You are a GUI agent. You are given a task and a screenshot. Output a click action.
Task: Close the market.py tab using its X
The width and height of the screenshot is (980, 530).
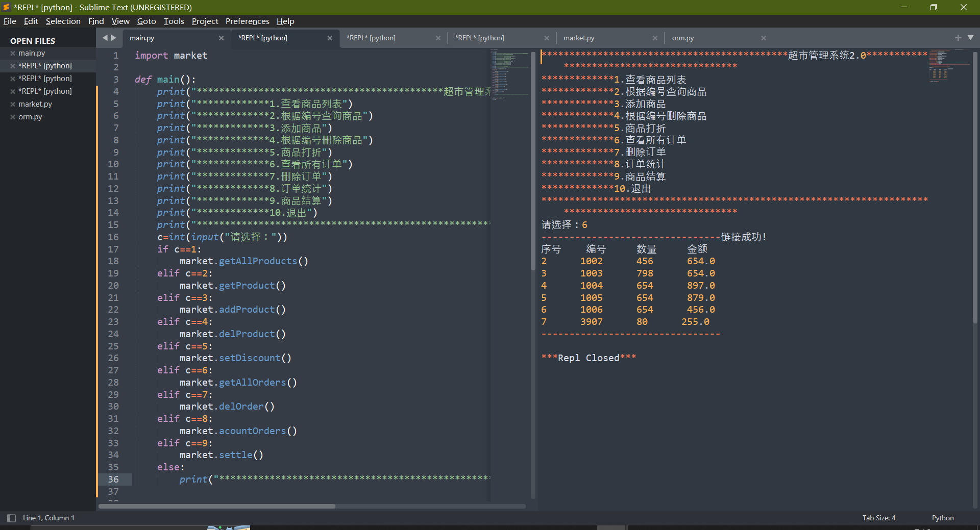click(x=655, y=38)
